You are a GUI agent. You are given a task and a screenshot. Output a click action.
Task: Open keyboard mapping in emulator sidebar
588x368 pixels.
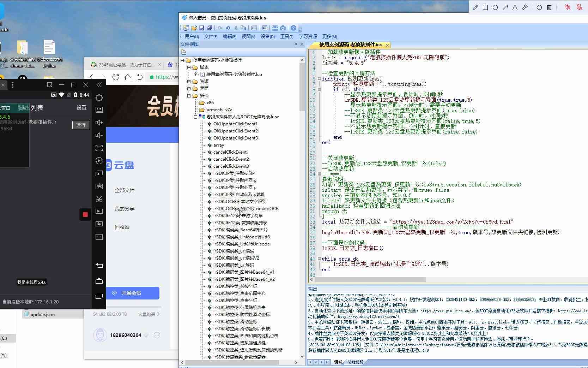99,110
